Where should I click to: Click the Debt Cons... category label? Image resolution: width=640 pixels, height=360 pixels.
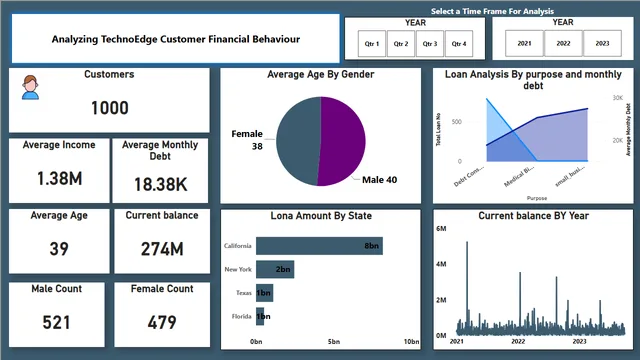pyautogui.click(x=469, y=176)
